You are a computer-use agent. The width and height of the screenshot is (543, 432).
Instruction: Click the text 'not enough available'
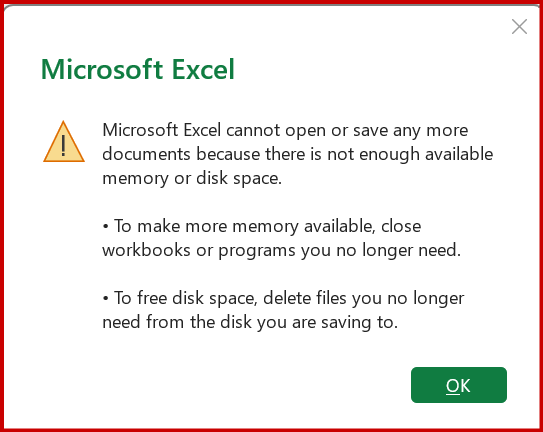pos(410,155)
